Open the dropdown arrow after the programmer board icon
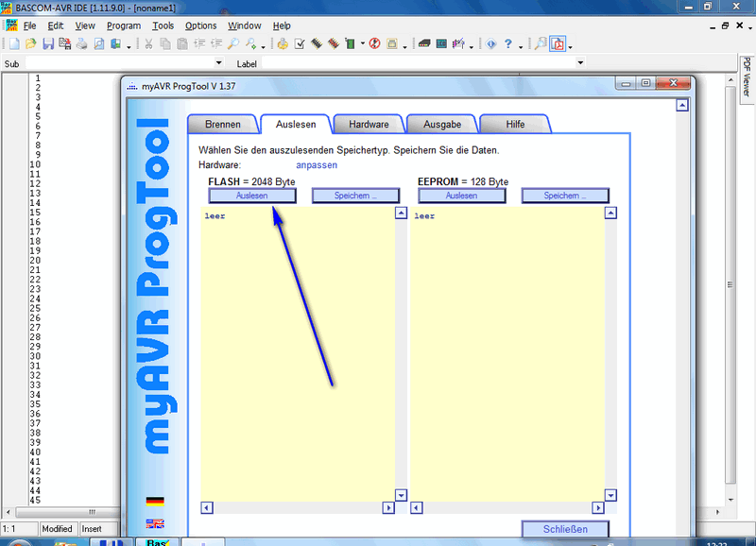756x546 pixels. coord(363,43)
